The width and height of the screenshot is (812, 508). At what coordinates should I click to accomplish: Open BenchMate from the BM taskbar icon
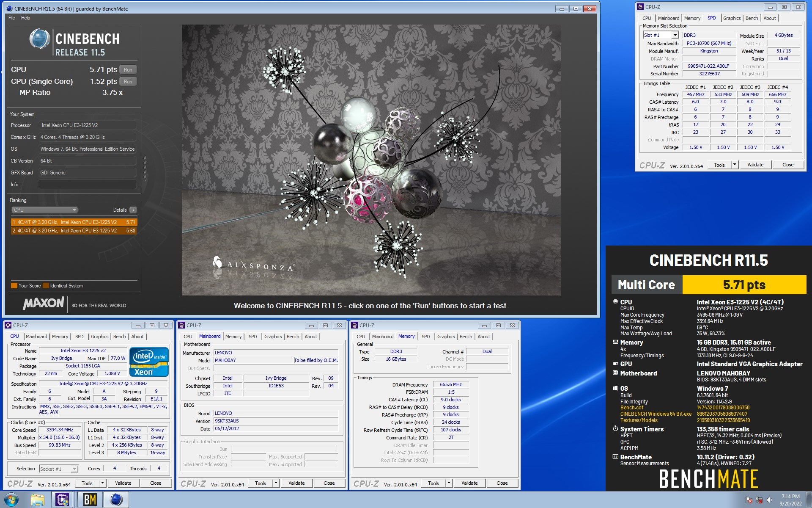point(90,500)
